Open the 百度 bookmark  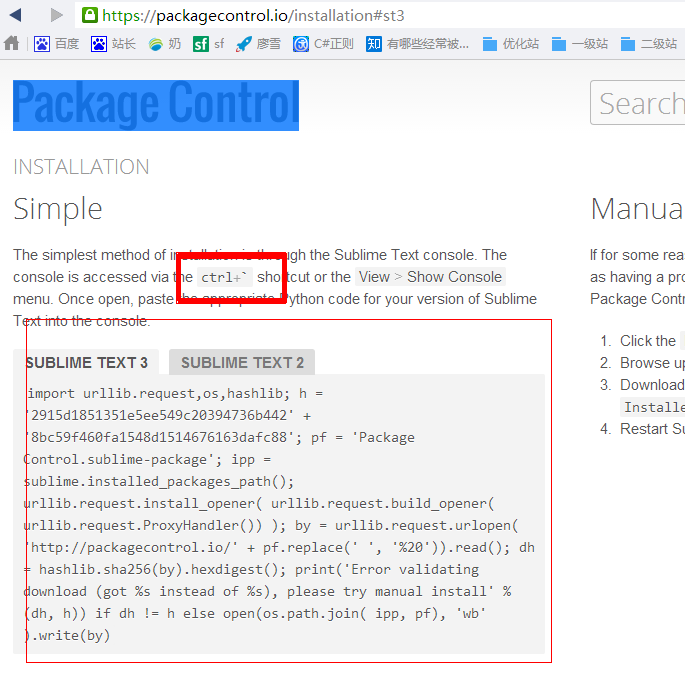click(56, 44)
